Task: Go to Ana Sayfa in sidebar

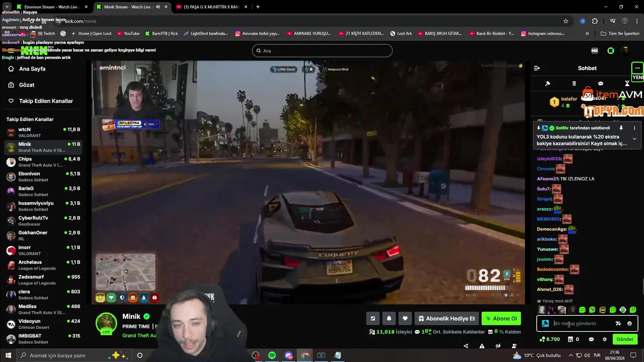Action: click(32, 69)
